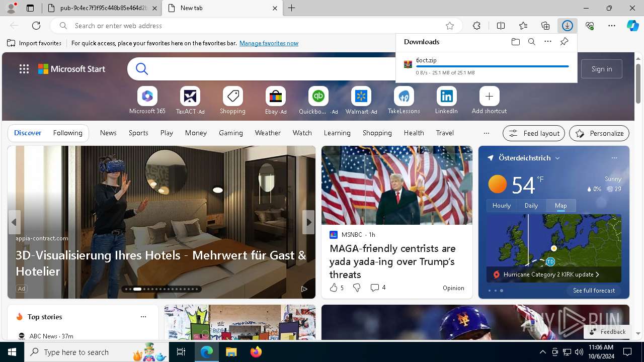
Task: Open Edge Settings and more ellipsis
Action: coord(612,26)
